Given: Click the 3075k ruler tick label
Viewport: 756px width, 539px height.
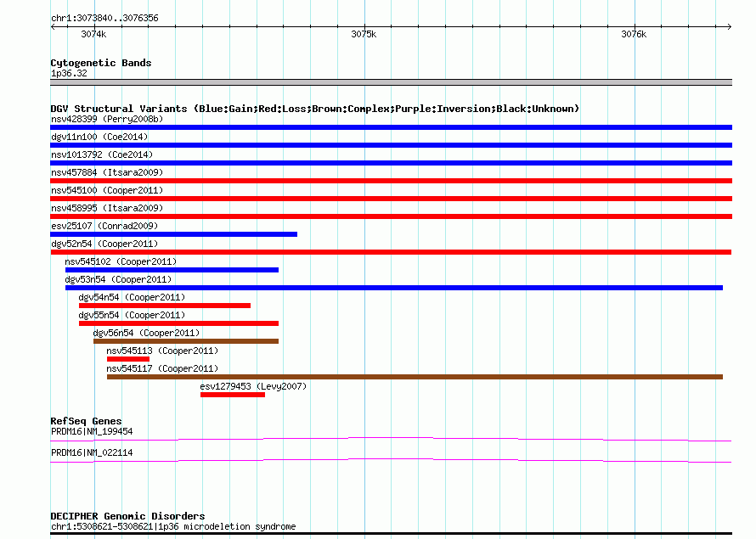Looking at the screenshot, I should point(364,34).
